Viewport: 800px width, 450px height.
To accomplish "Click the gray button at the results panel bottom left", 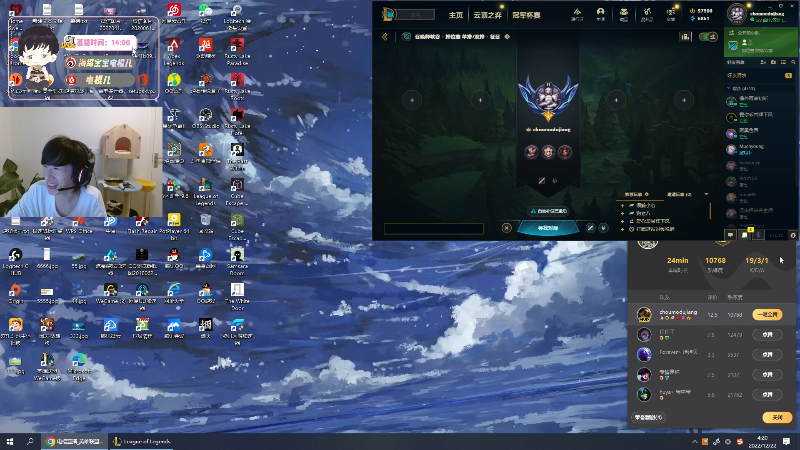I will coord(648,417).
